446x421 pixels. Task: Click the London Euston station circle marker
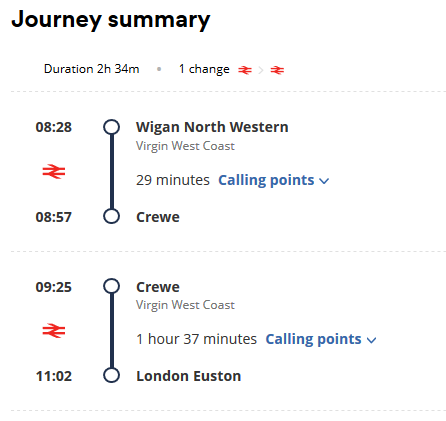(x=111, y=375)
